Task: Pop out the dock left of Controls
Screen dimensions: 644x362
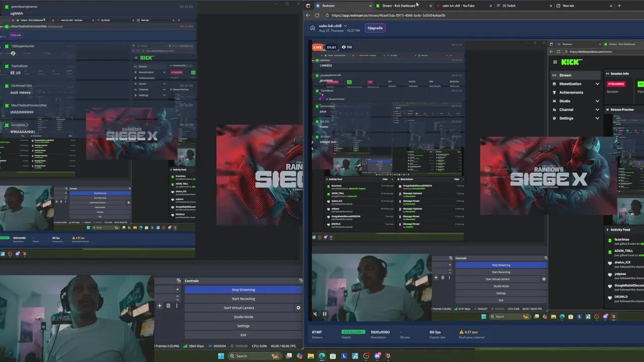Action: click(178, 281)
